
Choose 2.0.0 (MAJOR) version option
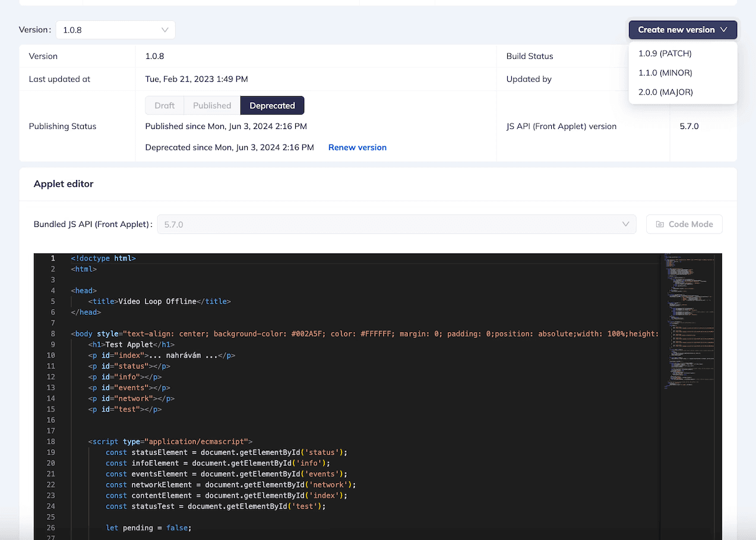(x=665, y=92)
